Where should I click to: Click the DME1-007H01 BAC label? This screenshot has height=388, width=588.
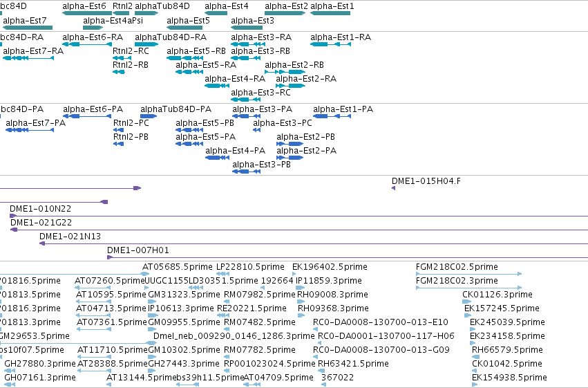(x=138, y=250)
